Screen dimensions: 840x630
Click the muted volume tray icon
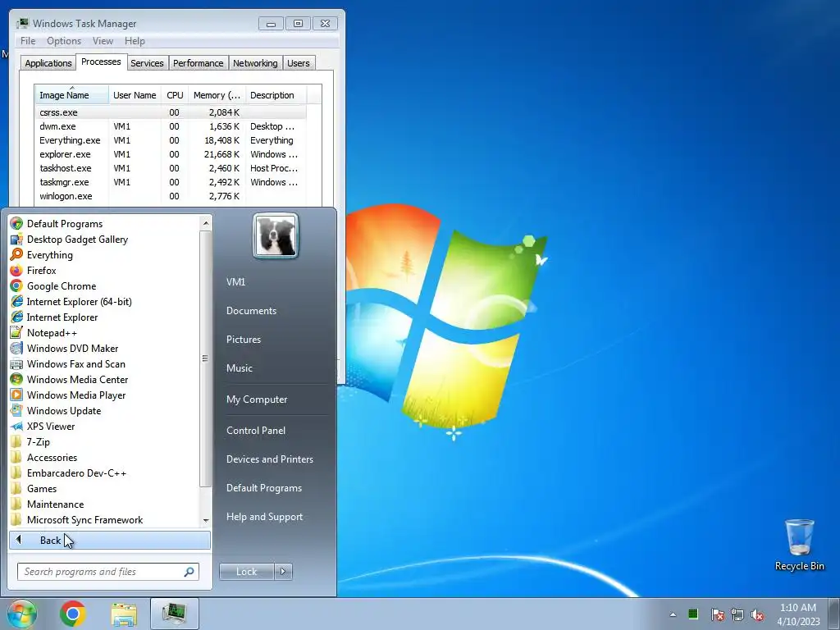(757, 614)
